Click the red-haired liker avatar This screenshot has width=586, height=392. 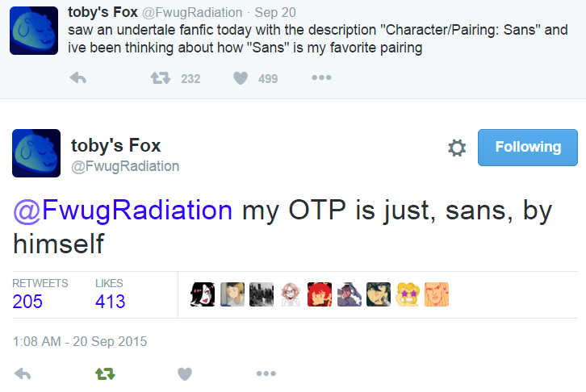tap(320, 294)
